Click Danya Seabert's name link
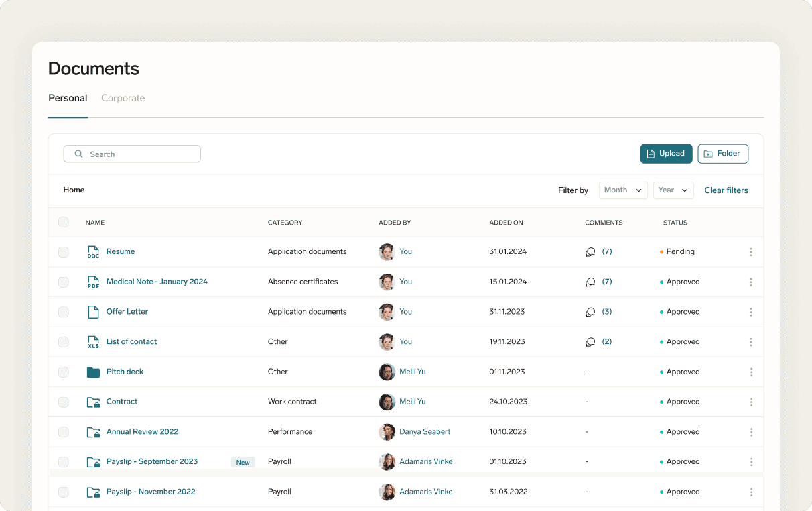The height and width of the screenshot is (511, 812). (425, 431)
